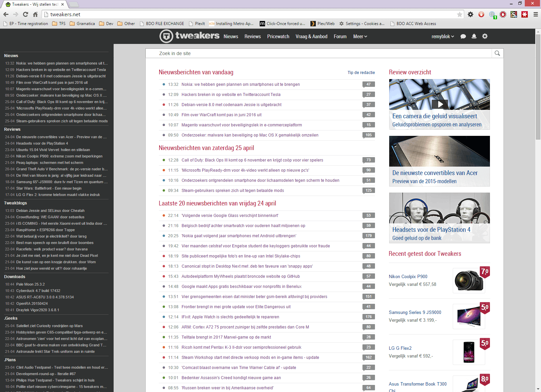Open the Plex/Web bookmark

coord(323,24)
